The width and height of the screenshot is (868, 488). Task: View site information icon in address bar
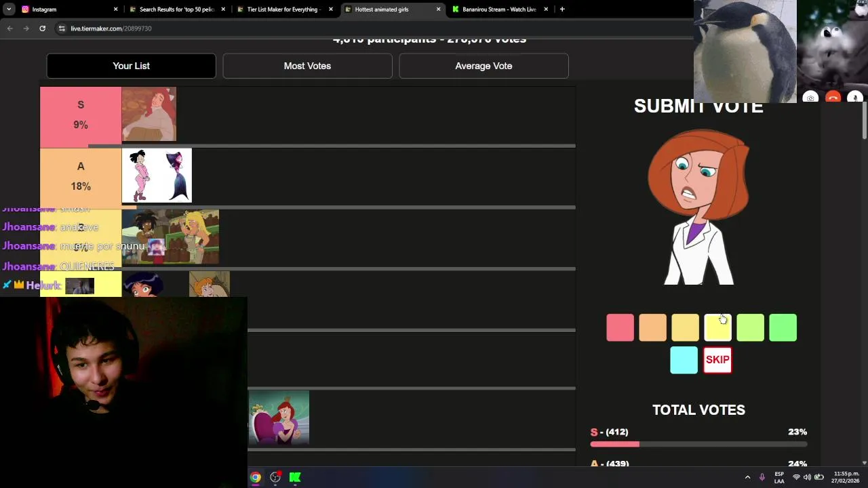pos(62,28)
